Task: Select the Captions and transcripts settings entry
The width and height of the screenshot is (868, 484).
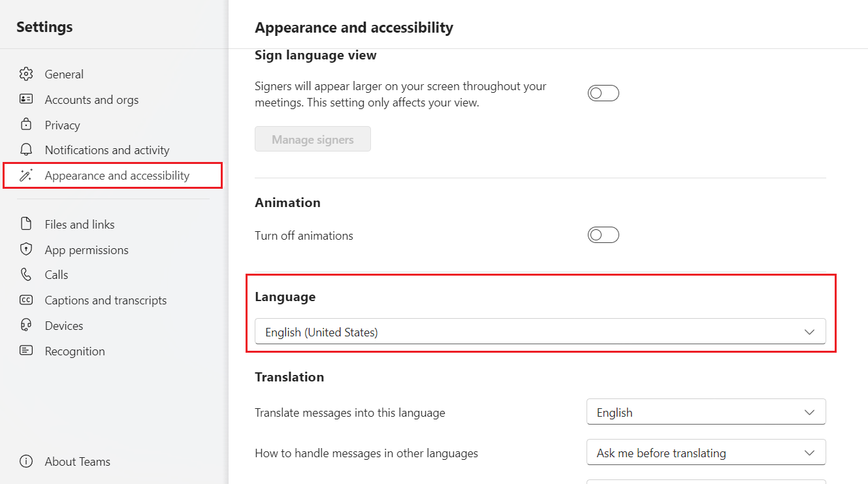Action: [x=104, y=300]
